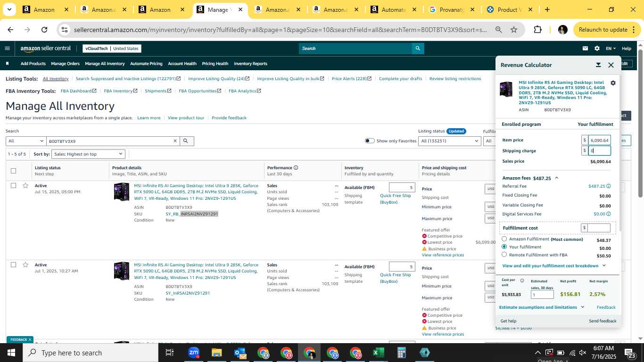Select the Jul 1 listing checkbox
Viewport: 644px width, 362px height.
point(13,265)
